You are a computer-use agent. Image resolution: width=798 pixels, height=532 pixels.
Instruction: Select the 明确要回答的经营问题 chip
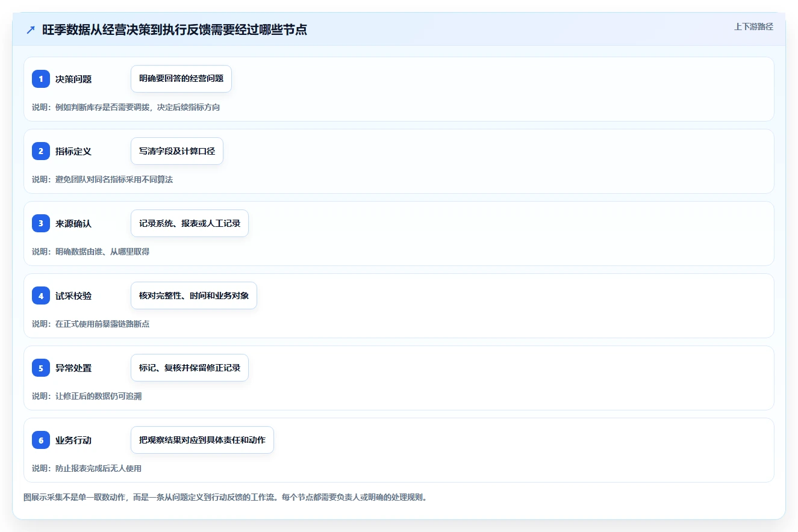(181, 79)
